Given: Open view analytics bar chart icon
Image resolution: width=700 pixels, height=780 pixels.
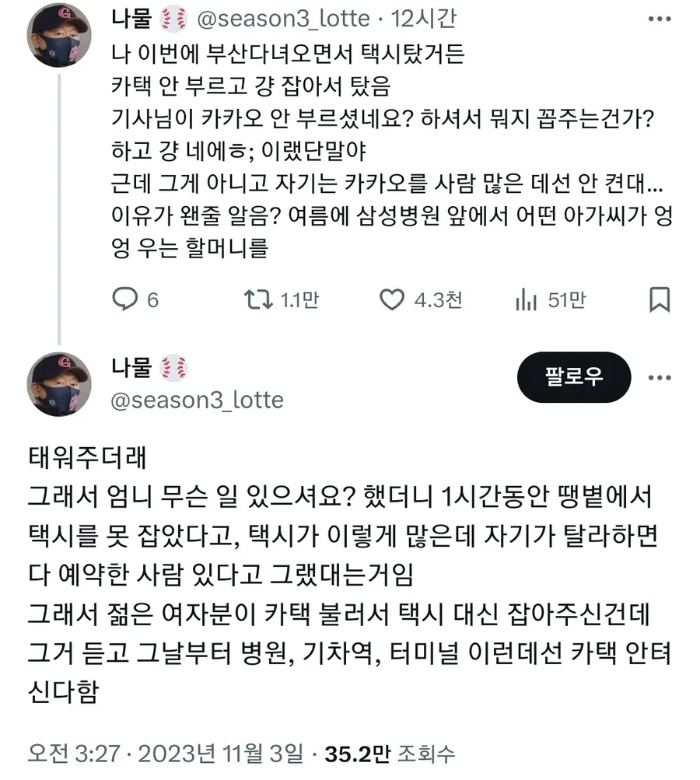Looking at the screenshot, I should click(x=527, y=299).
